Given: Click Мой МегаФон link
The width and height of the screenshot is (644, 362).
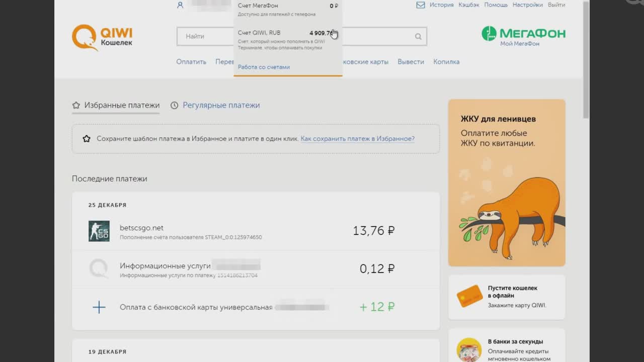Looking at the screenshot, I should pos(520,44).
